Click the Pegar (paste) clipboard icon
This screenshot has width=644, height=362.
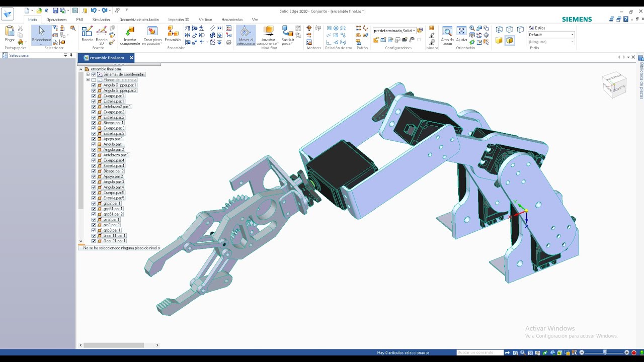pyautogui.click(x=10, y=32)
